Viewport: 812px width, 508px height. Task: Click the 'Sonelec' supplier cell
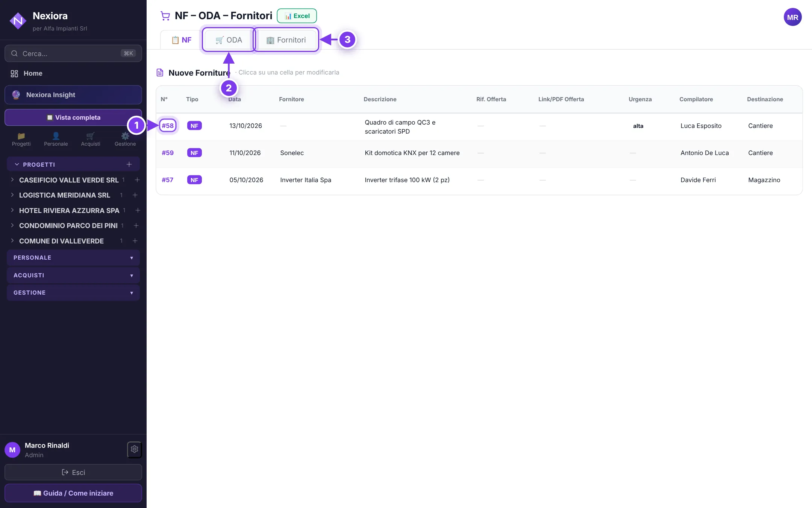(292, 153)
